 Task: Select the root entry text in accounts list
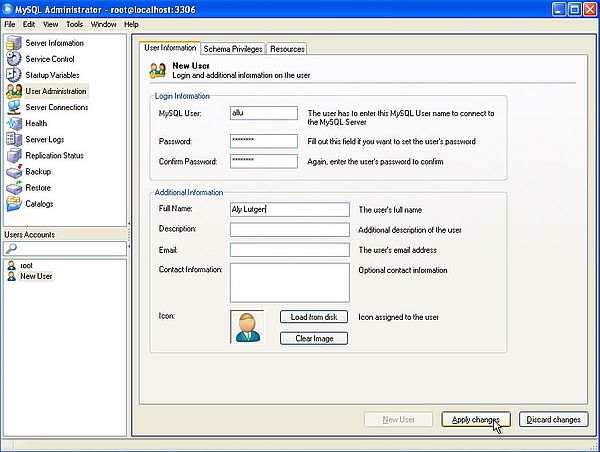tap(26, 266)
